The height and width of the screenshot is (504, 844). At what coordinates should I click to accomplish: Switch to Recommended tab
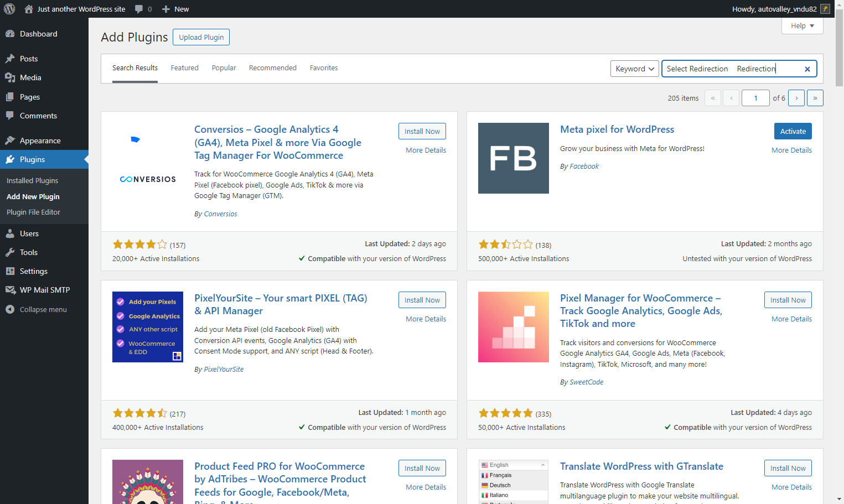(x=273, y=68)
